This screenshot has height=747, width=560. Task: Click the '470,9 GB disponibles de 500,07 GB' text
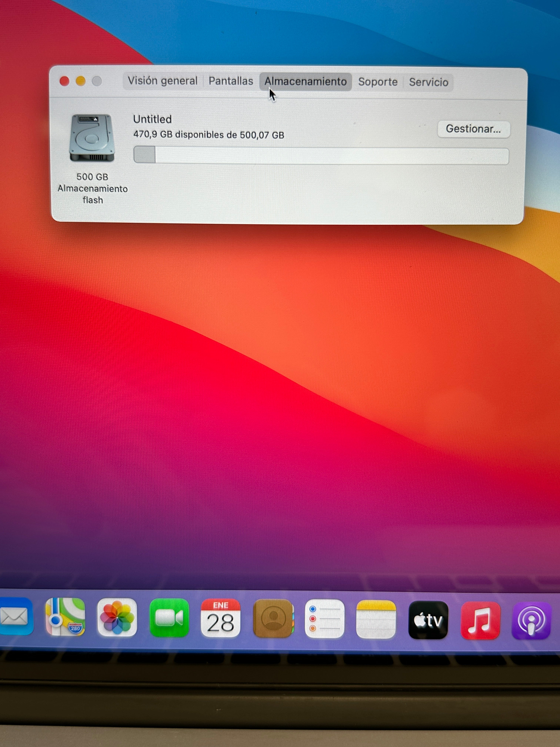(209, 135)
